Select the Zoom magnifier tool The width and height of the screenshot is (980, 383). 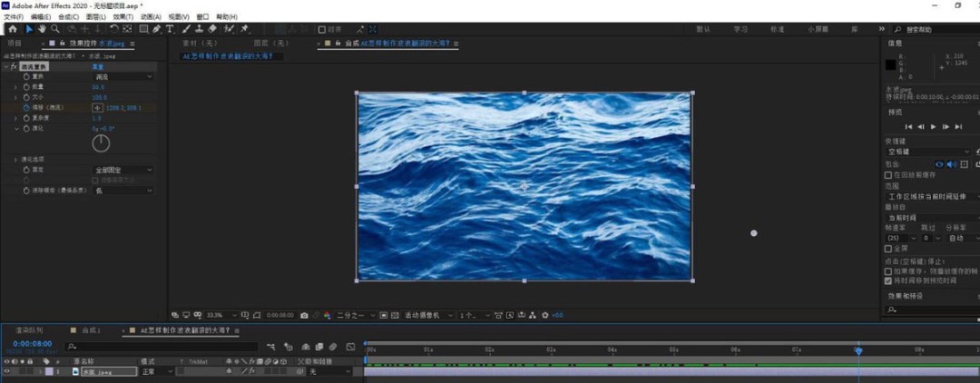[54, 29]
